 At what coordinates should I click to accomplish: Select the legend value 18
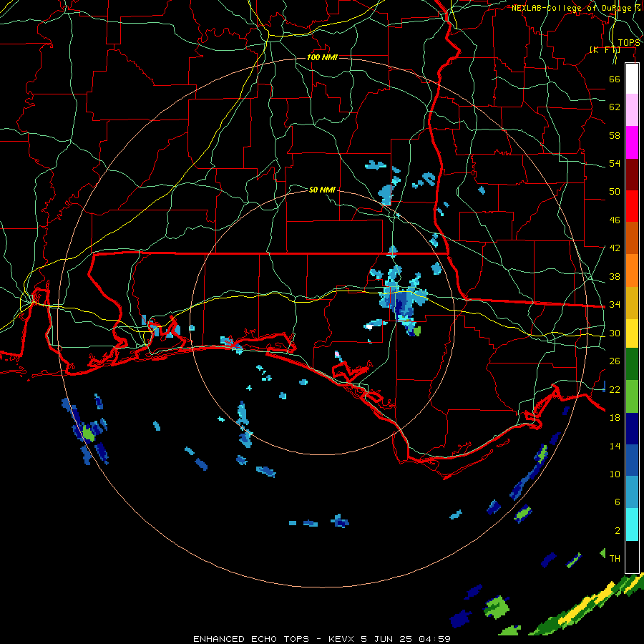(615, 418)
